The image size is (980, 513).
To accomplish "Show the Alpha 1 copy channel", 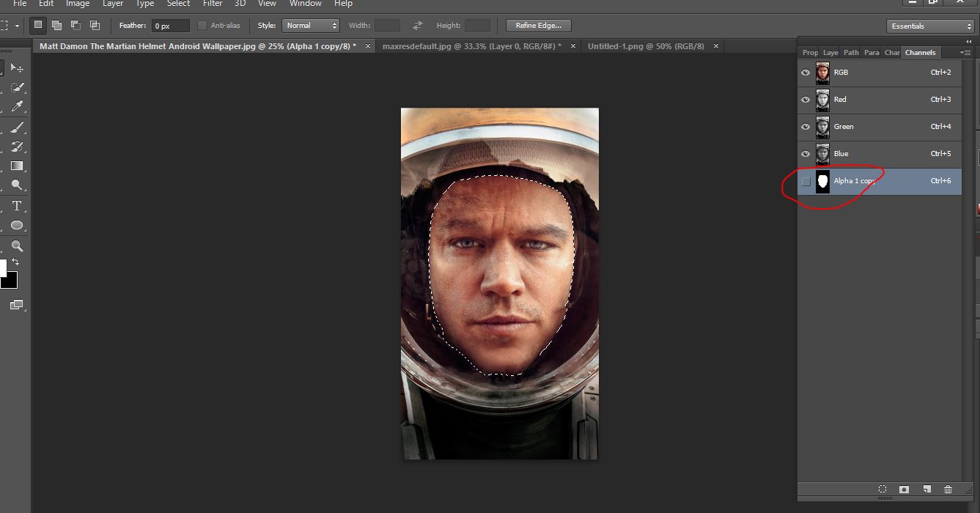I will click(x=806, y=181).
